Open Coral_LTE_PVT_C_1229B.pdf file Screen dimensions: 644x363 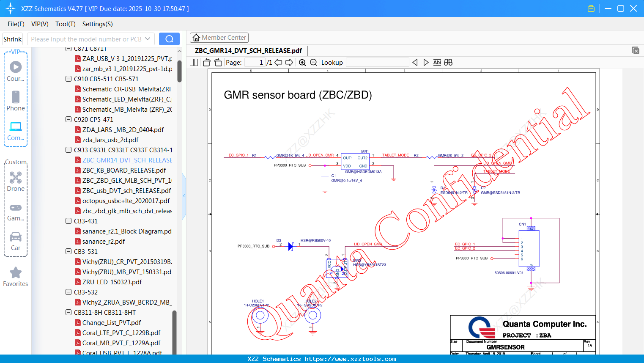tap(121, 333)
